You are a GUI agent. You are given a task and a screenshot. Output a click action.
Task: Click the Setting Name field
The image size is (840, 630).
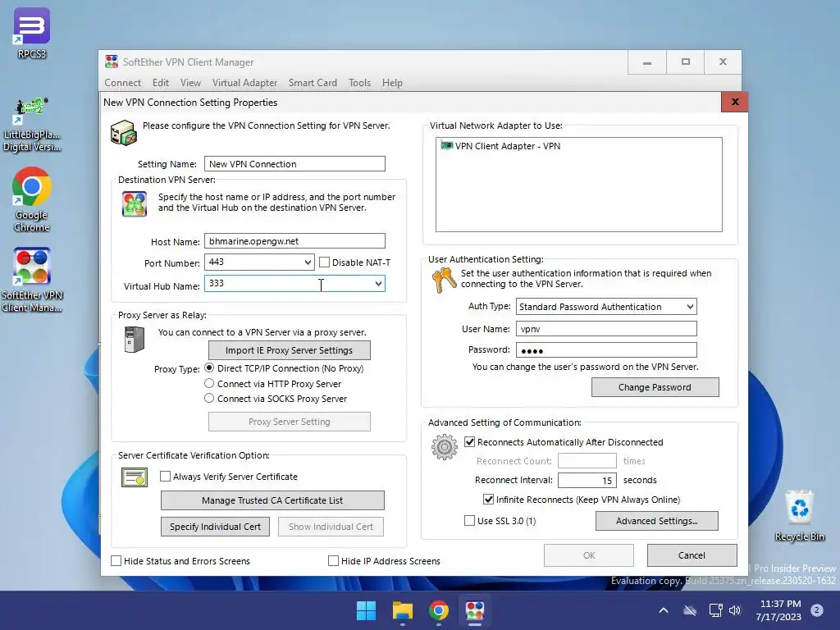point(294,164)
